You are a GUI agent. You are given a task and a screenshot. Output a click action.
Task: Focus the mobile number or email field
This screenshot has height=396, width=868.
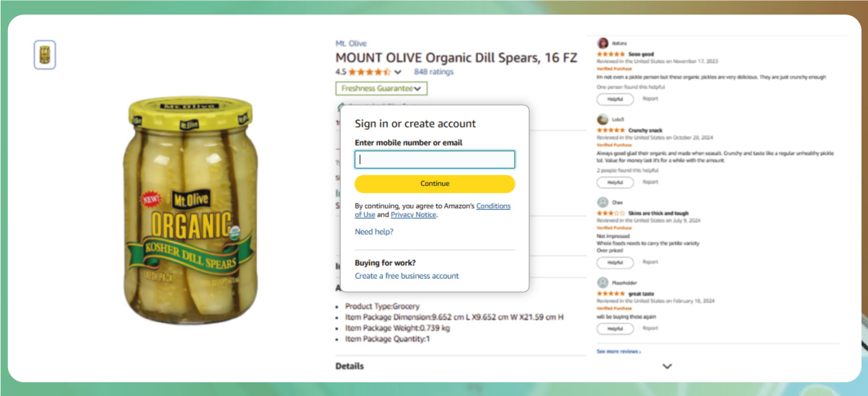[x=435, y=160]
